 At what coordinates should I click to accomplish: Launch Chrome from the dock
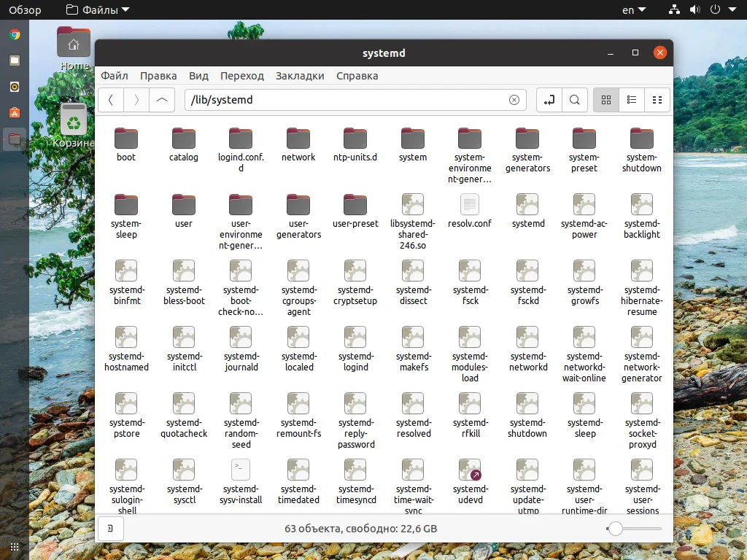pos(15,34)
